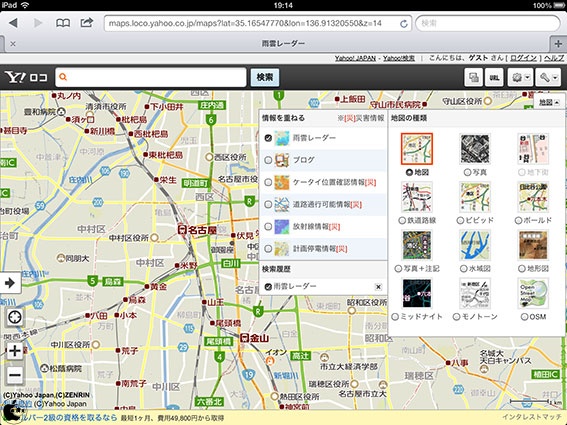
Task: Select the ミッドナイト map type
Action: pos(395,317)
